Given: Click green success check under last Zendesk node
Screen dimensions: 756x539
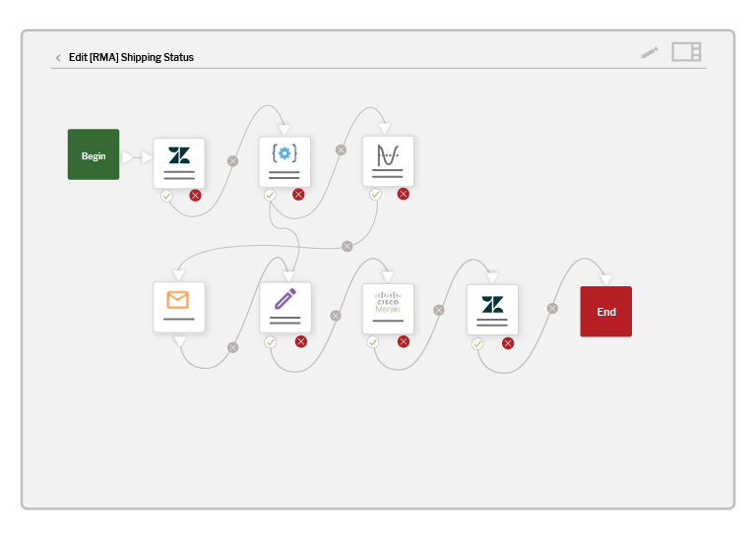Looking at the screenshot, I should 477,344.
